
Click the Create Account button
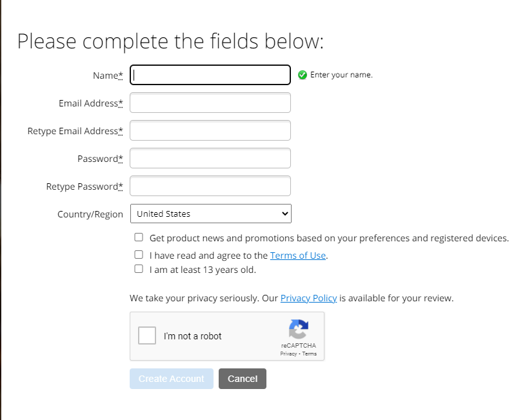click(172, 379)
